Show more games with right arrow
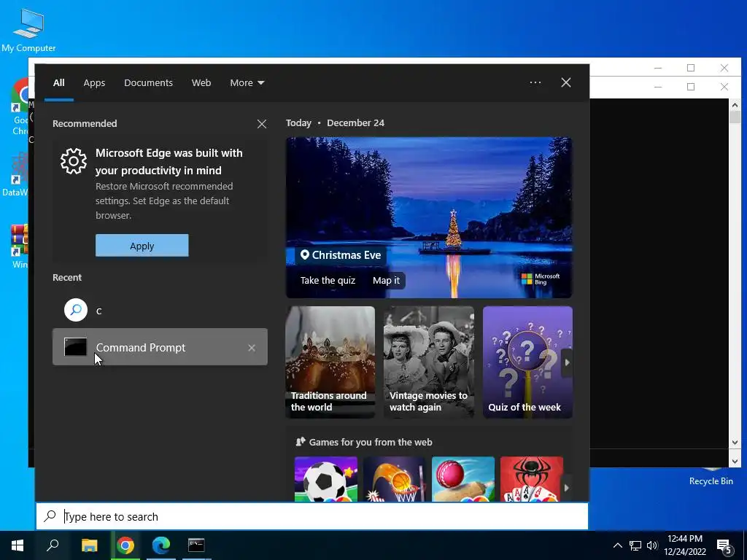Screen dimensions: 747x560 566,488
